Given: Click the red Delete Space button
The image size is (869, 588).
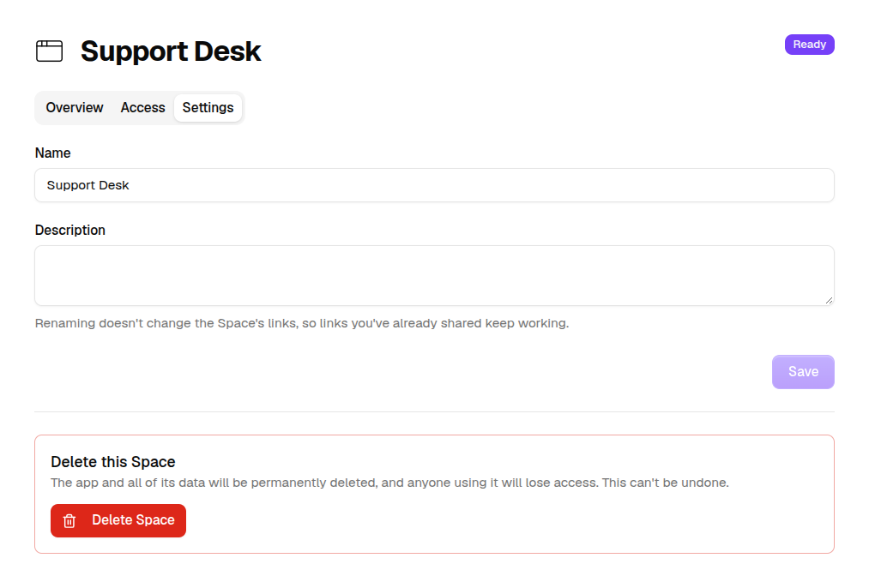Looking at the screenshot, I should click(118, 520).
